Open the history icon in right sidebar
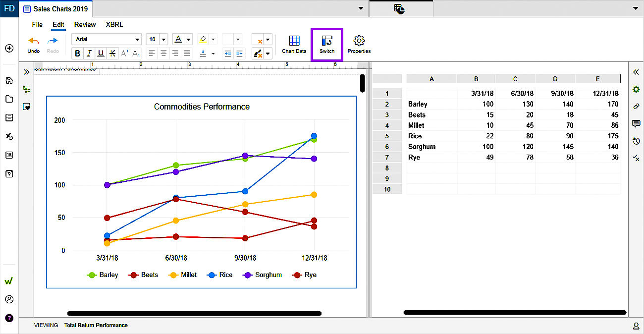This screenshot has height=334, width=644. (636, 141)
